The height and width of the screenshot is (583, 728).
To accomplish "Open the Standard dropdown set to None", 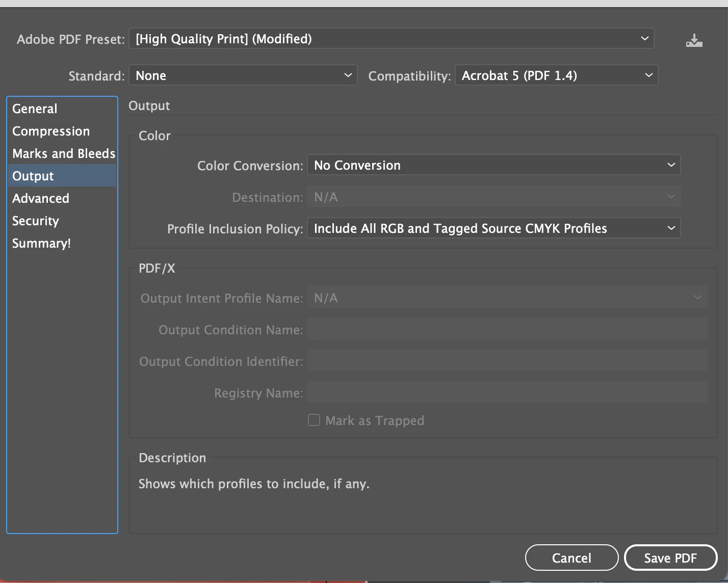I will pos(243,75).
